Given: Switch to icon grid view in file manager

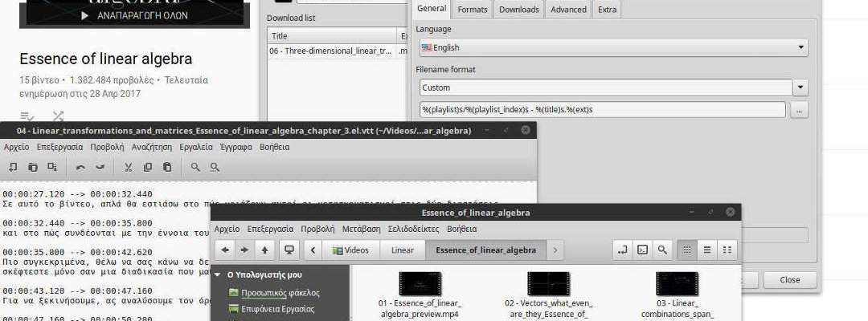Looking at the screenshot, I should pos(687,250).
